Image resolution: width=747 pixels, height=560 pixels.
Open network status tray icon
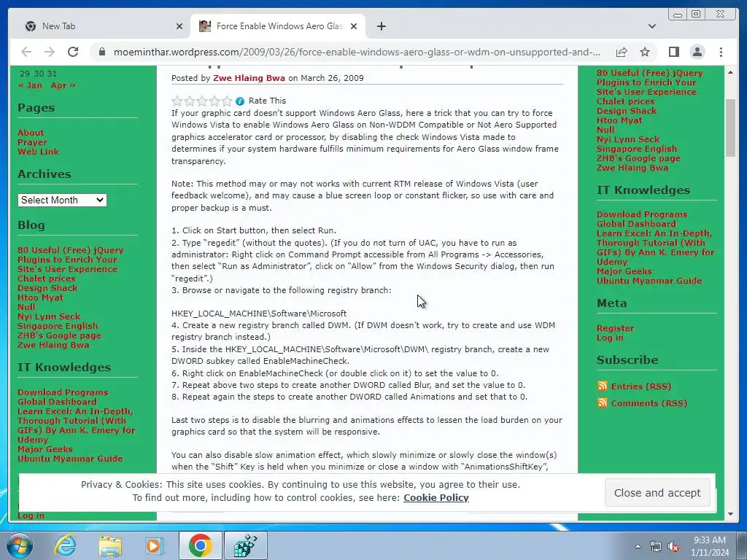[x=656, y=546]
